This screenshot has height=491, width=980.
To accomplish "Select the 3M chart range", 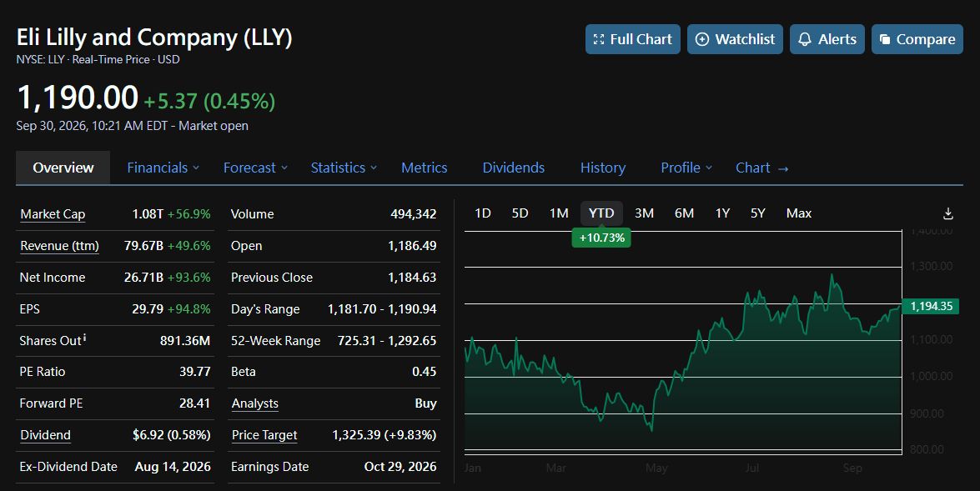I will pos(645,213).
